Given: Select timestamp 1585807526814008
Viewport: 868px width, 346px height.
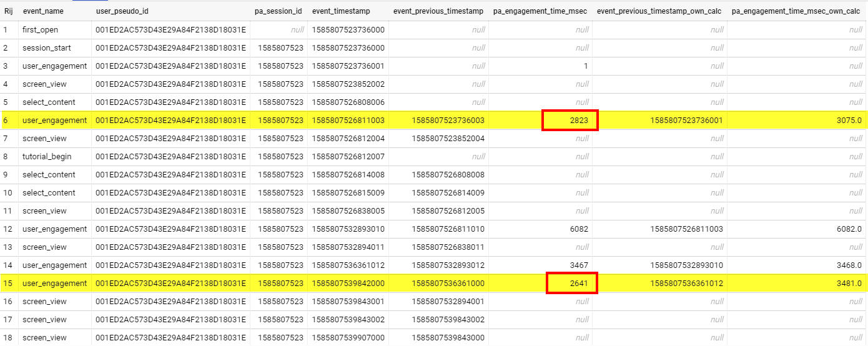Looking at the screenshot, I should [x=348, y=175].
